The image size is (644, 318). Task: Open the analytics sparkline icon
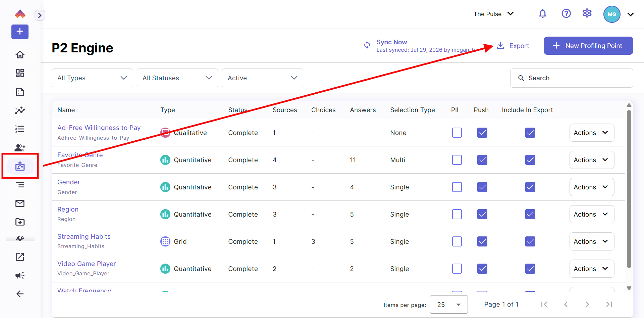coord(20,110)
